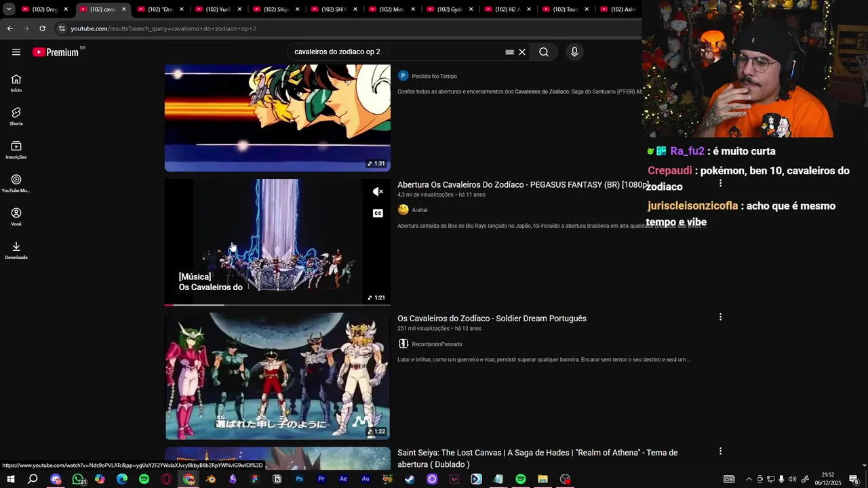
Task: Open the Você sidebar item
Action: point(16,217)
